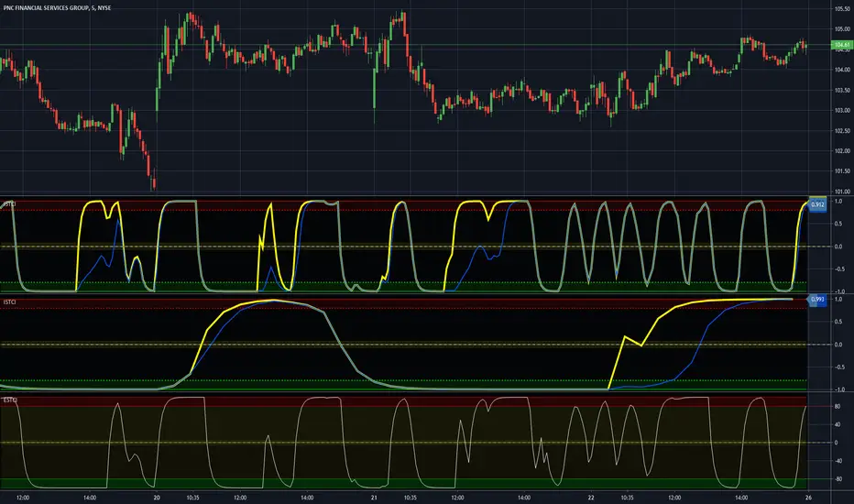Click date marker 26 on the time axis
The width and height of the screenshot is (854, 504).
click(x=806, y=498)
